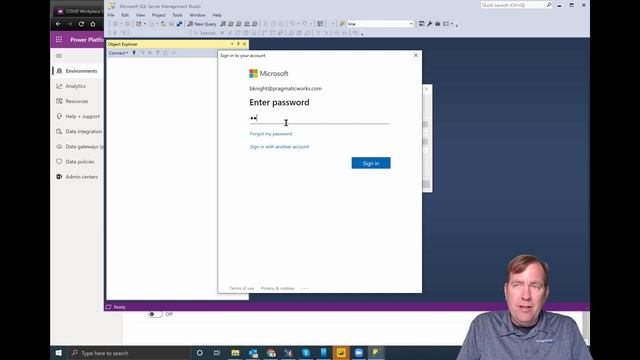Open the Window menu in SSMS

198,15
